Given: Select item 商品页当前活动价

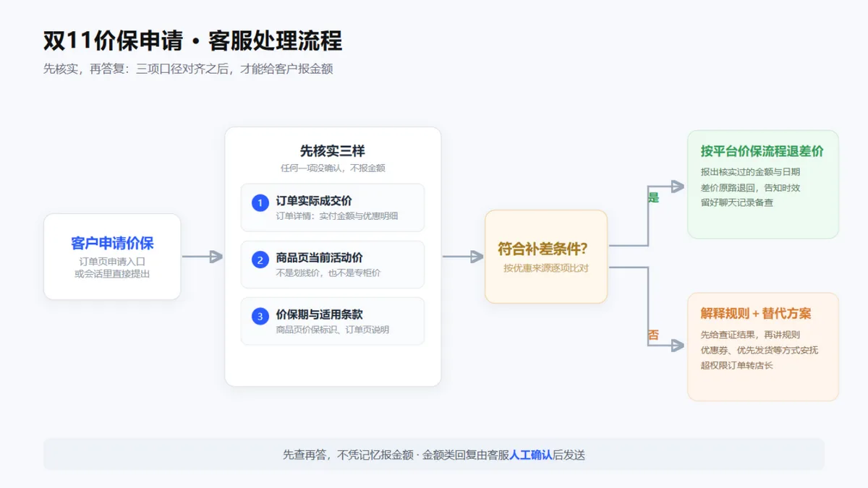Looking at the screenshot, I should point(319,257).
